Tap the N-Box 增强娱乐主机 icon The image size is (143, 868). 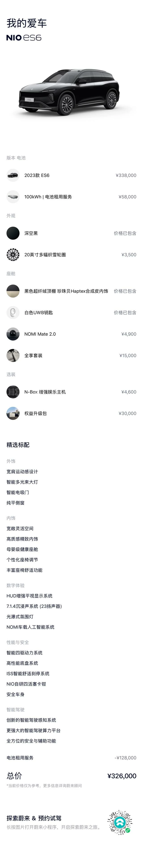(13, 392)
